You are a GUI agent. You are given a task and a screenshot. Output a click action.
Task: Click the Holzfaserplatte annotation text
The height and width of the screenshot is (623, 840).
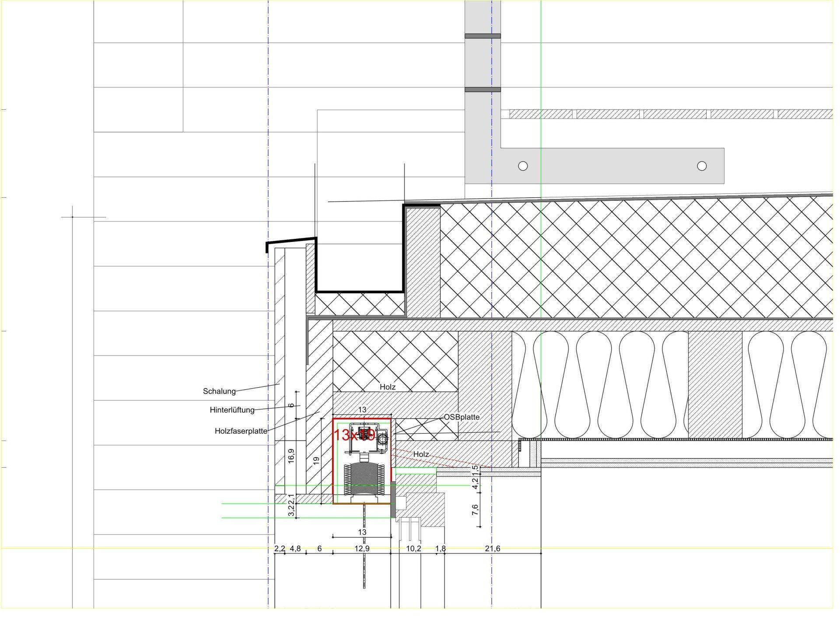click(x=241, y=431)
